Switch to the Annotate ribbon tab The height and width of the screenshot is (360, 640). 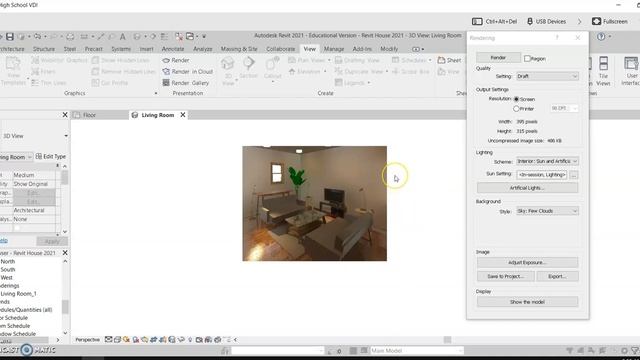[x=173, y=49]
